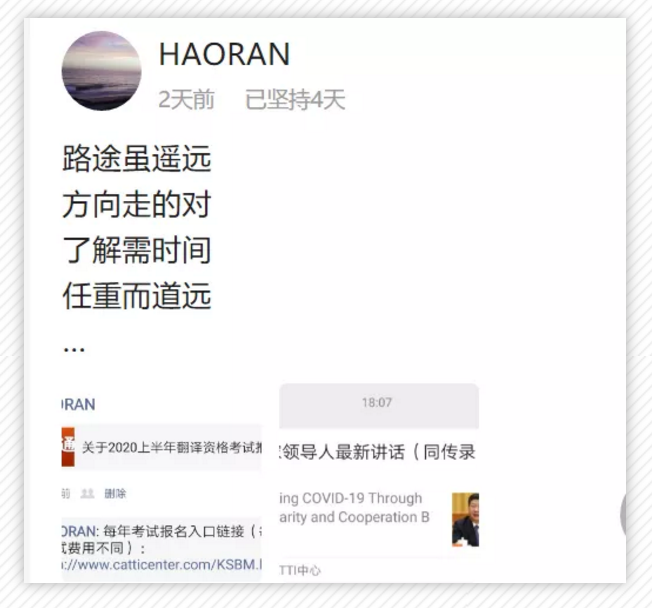Click the HAORAN username
The height and width of the screenshot is (608, 652).
(x=225, y=54)
